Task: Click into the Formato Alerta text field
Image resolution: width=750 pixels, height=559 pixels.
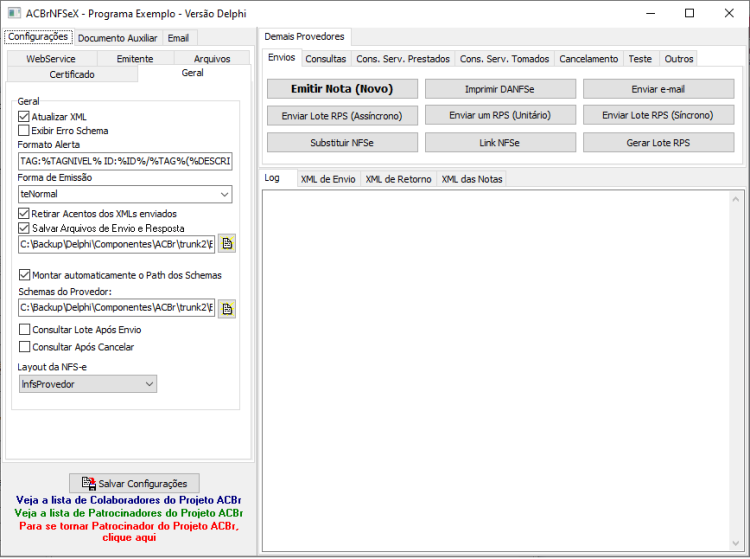Action: click(x=125, y=161)
